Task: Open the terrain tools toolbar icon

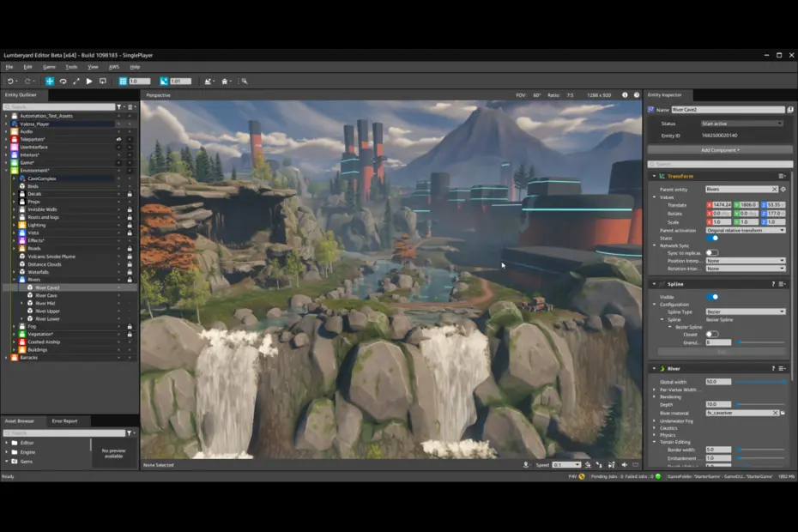Action: pyautogui.click(x=208, y=81)
